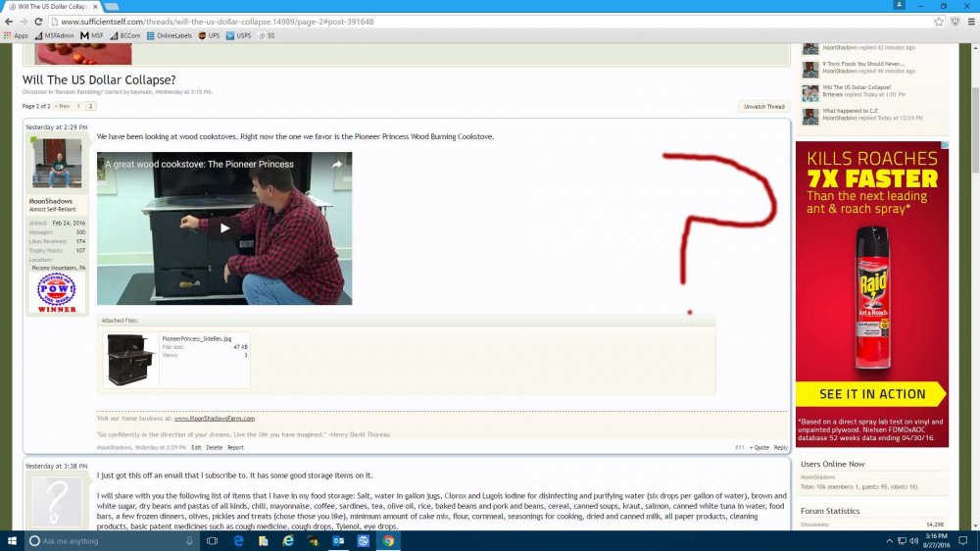This screenshot has width=980, height=551.
Task: Launch Microsoft Edge from the taskbar
Action: 238,541
